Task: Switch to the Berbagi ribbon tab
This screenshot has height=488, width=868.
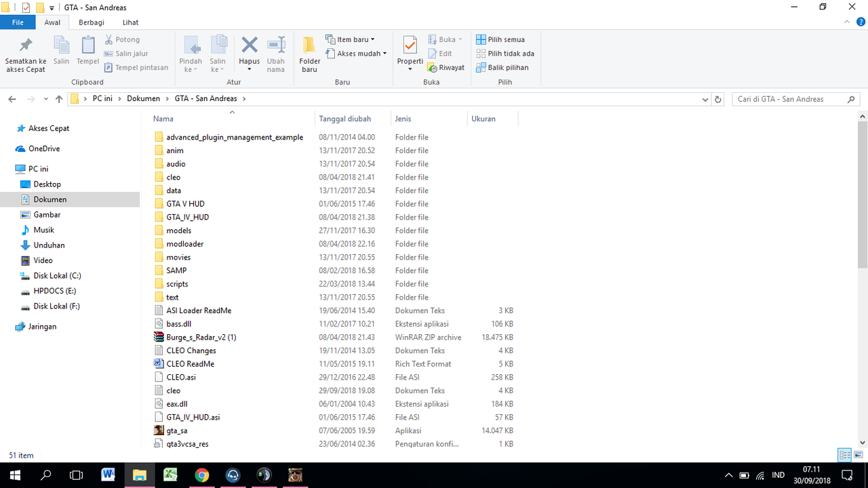Action: [92, 22]
